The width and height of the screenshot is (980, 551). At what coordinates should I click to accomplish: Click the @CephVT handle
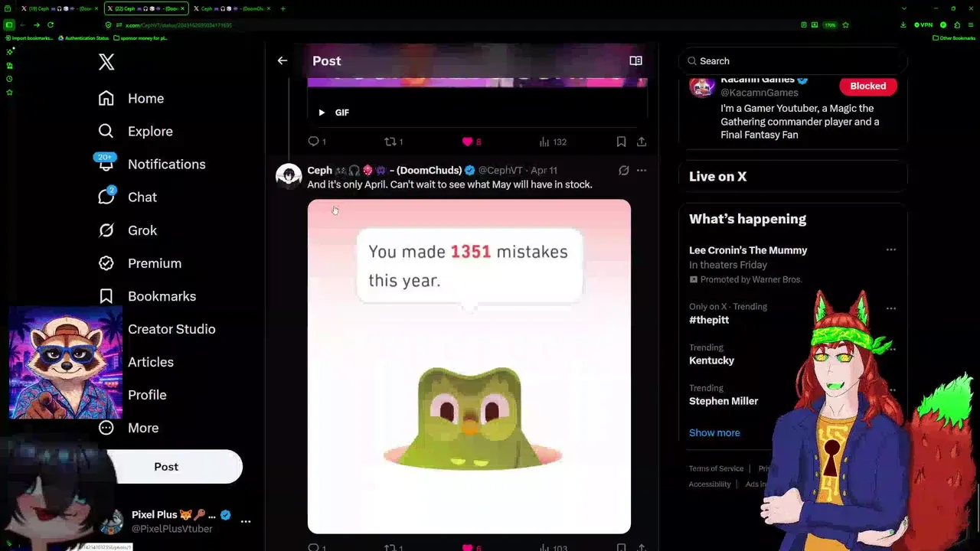(x=501, y=170)
